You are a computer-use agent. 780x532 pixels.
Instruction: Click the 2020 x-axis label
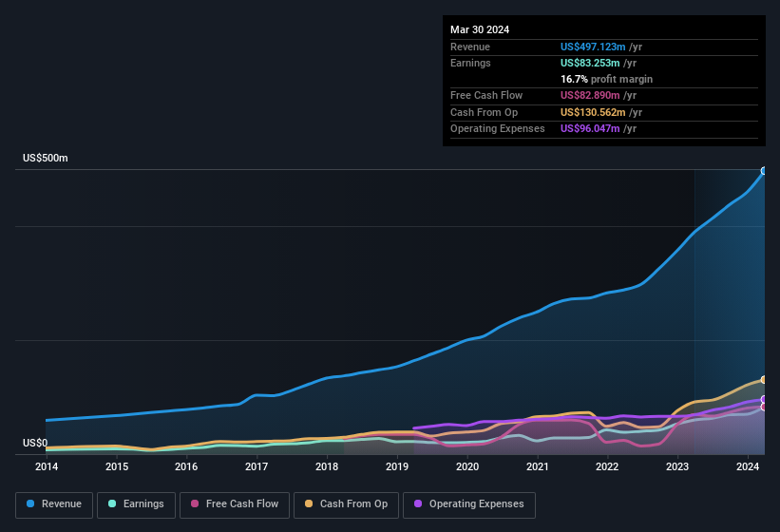point(467,466)
